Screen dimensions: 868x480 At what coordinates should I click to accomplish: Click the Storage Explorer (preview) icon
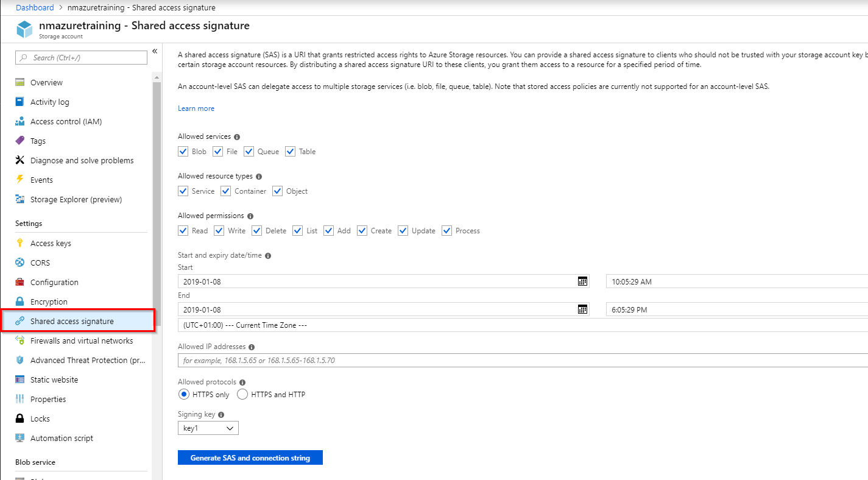(x=20, y=199)
